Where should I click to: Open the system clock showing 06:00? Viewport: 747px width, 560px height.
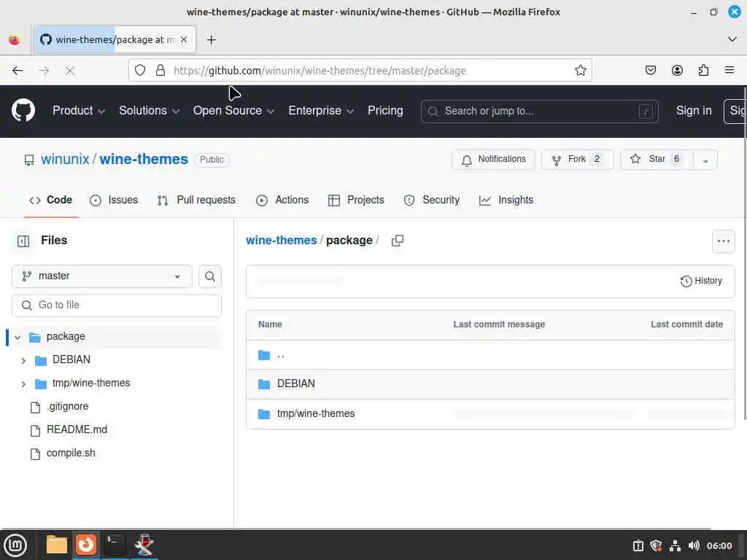[719, 545]
